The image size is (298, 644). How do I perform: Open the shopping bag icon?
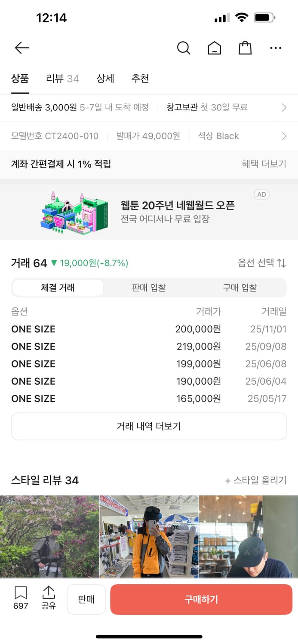(245, 48)
